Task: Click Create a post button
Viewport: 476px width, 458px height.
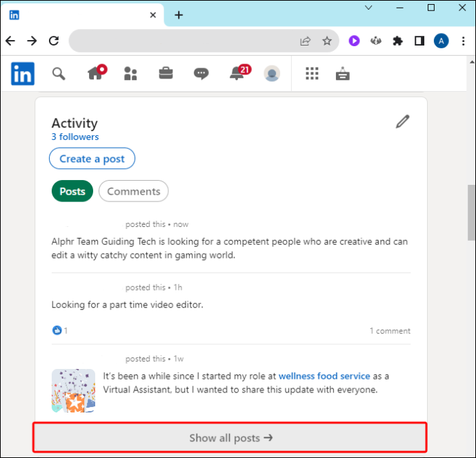Action: coord(92,159)
